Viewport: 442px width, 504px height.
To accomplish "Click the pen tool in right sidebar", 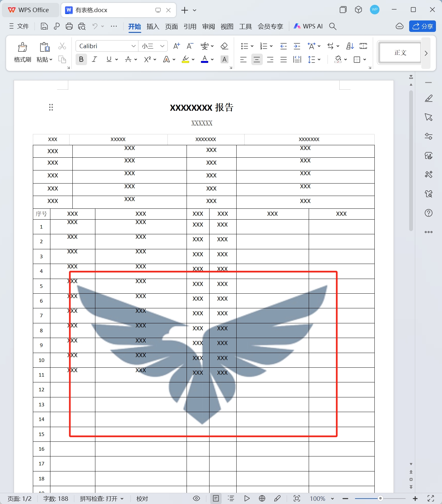I will 429,98.
